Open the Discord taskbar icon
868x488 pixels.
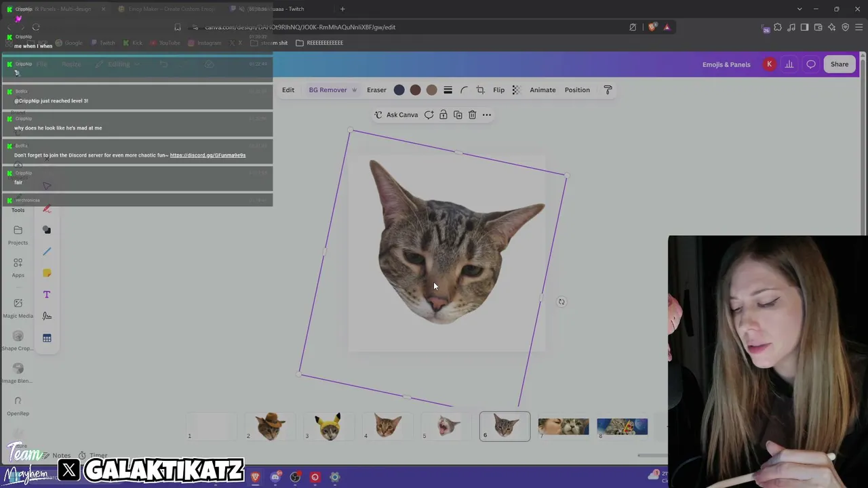point(275,477)
